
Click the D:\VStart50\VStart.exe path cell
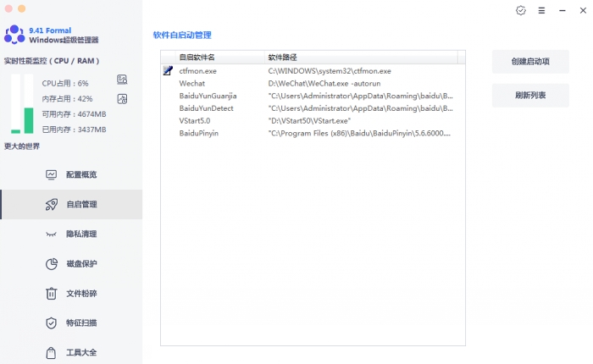309,120
